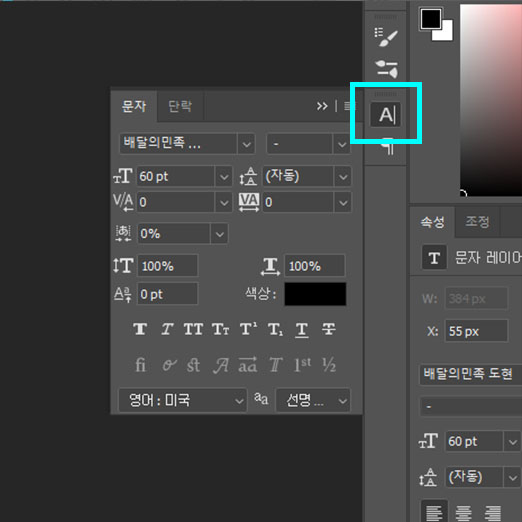Toggle the Character panel icon
Screen dimensions: 522x522
coord(386,115)
